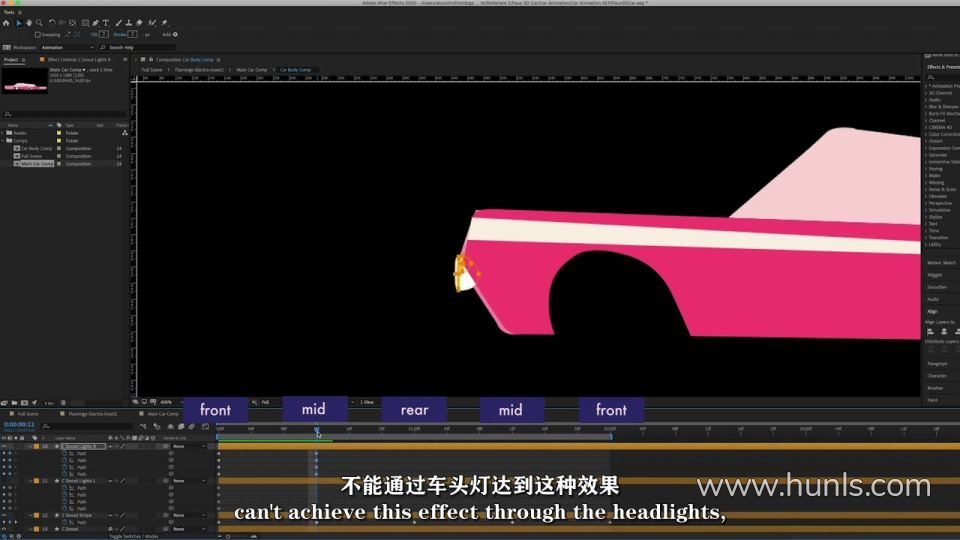Open the Wiggler panel

[x=935, y=275]
